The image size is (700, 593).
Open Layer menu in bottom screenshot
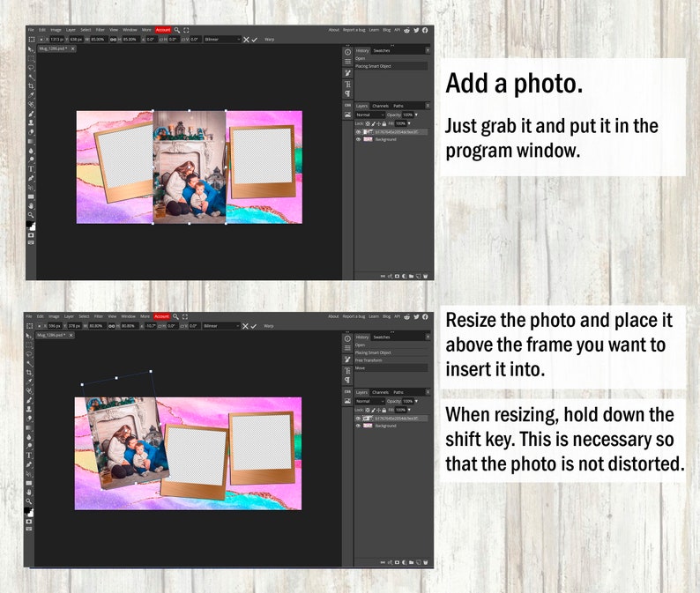[69, 316]
